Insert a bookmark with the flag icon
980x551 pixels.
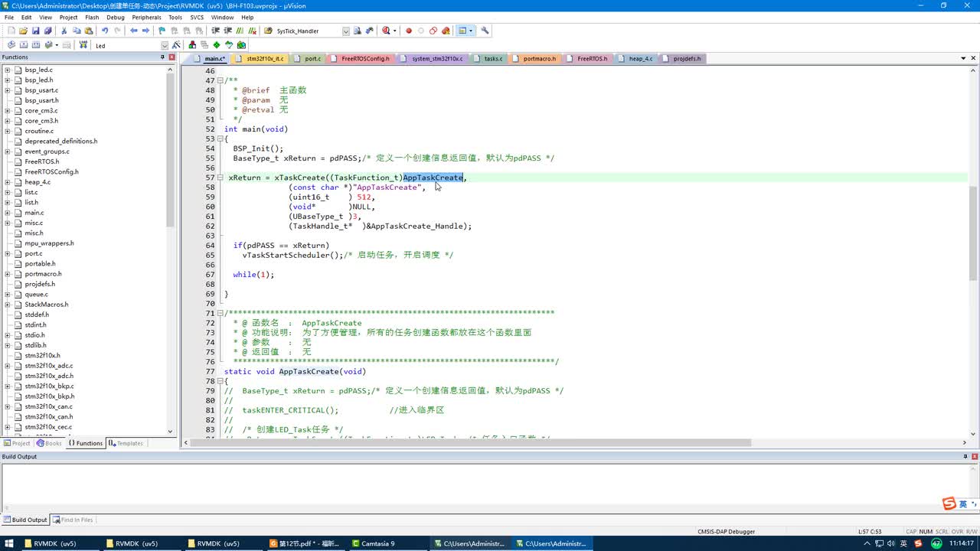click(x=162, y=31)
